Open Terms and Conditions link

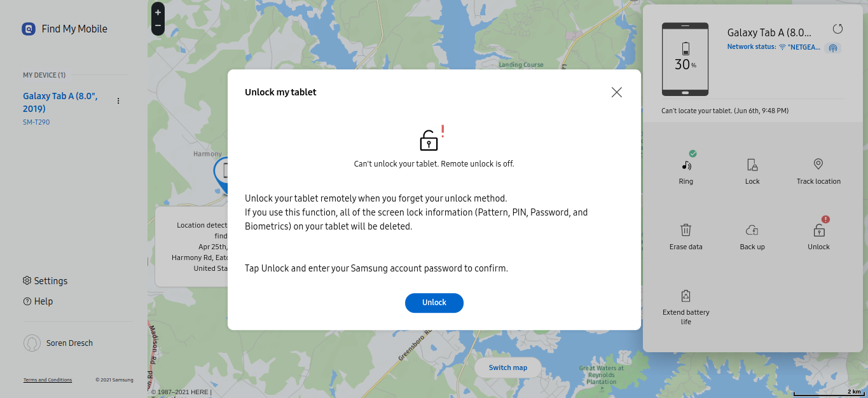[x=48, y=380]
